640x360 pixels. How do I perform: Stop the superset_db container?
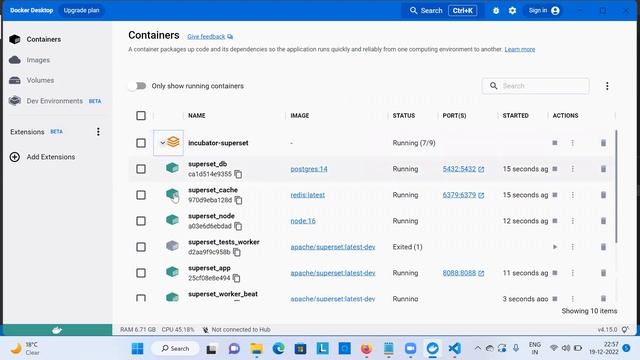tap(555, 169)
